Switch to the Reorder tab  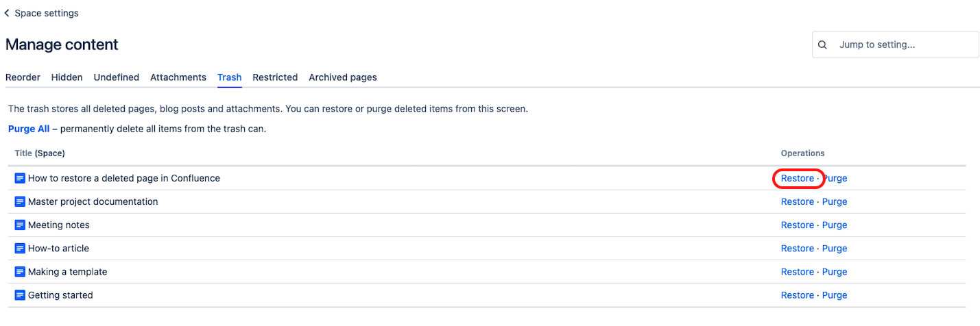point(23,77)
